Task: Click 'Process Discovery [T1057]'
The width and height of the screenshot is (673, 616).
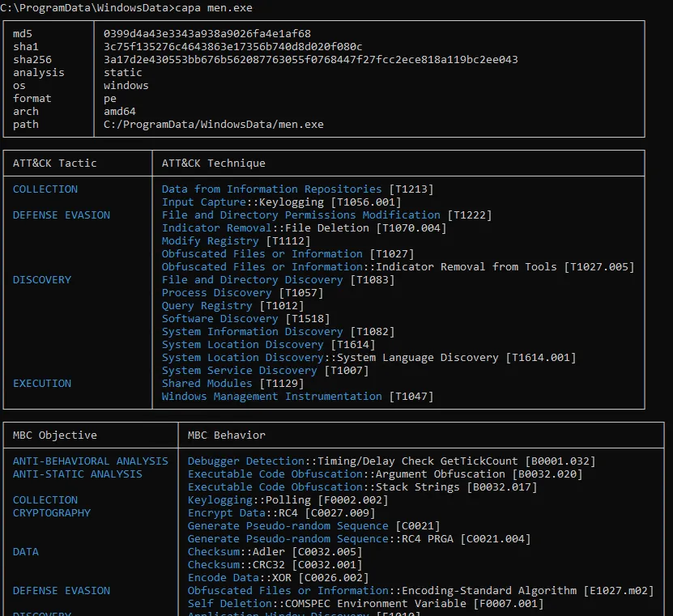Action: pos(242,292)
